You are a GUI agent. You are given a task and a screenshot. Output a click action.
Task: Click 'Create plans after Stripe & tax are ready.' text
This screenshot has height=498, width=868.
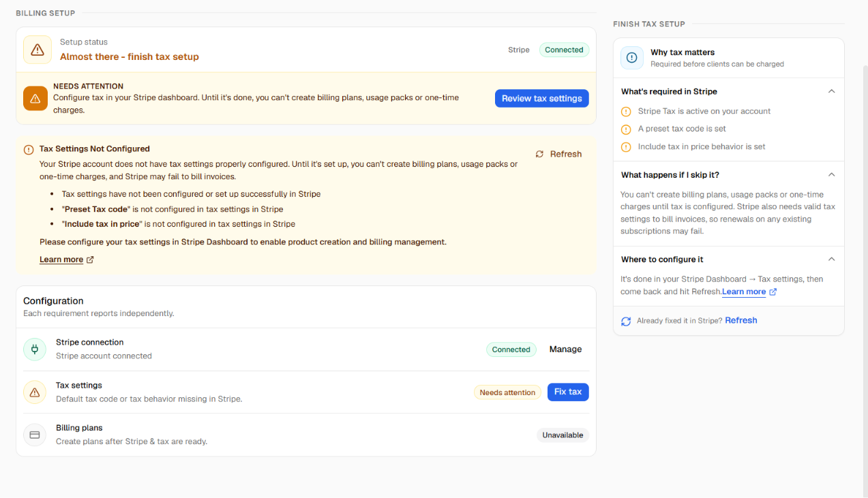click(132, 441)
